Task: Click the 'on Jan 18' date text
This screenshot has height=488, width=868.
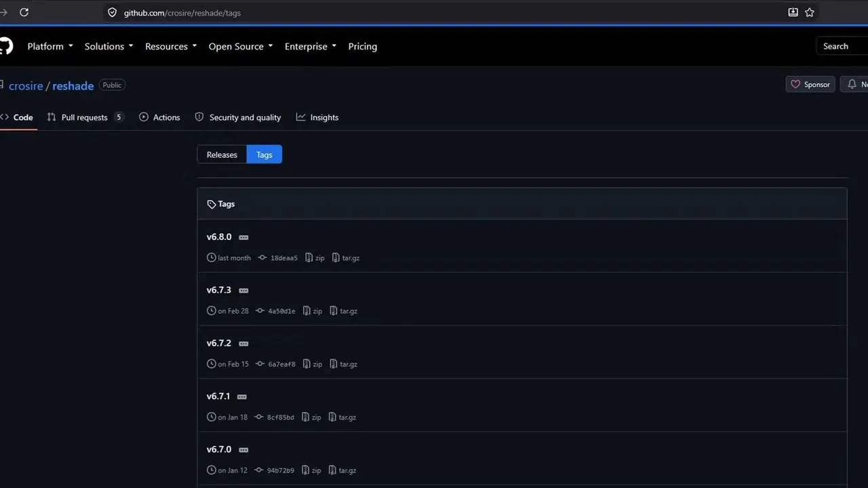Action: pos(233,418)
